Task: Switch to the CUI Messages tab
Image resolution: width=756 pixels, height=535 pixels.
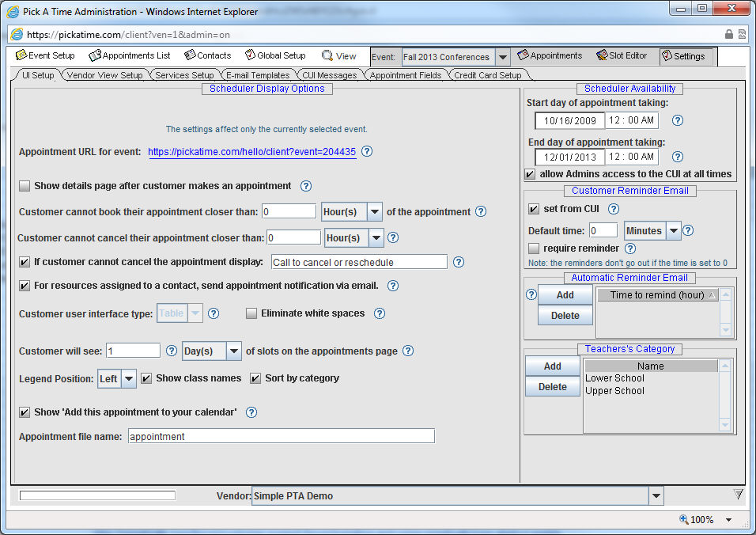Action: (329, 75)
